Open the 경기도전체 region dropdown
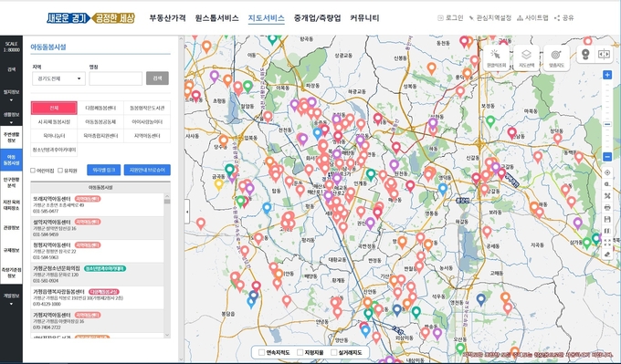621x364 pixels. click(58, 78)
